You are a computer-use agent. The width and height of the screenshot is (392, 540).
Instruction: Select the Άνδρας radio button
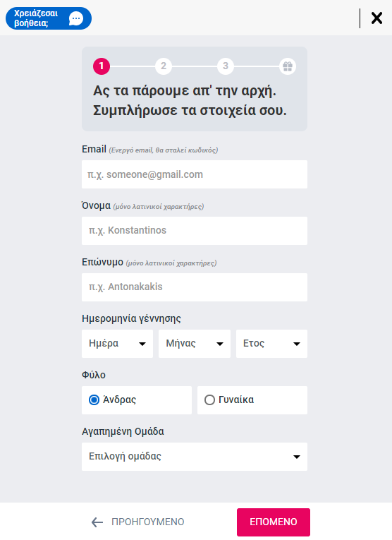click(x=94, y=400)
